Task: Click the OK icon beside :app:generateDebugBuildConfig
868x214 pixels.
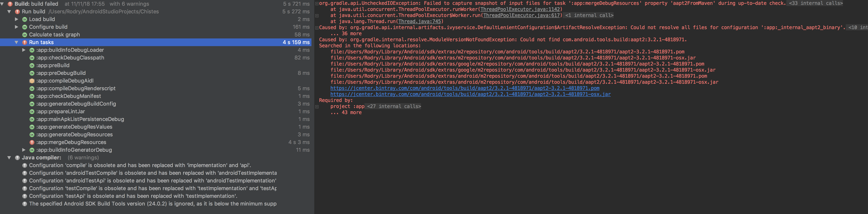Action: 32,104
